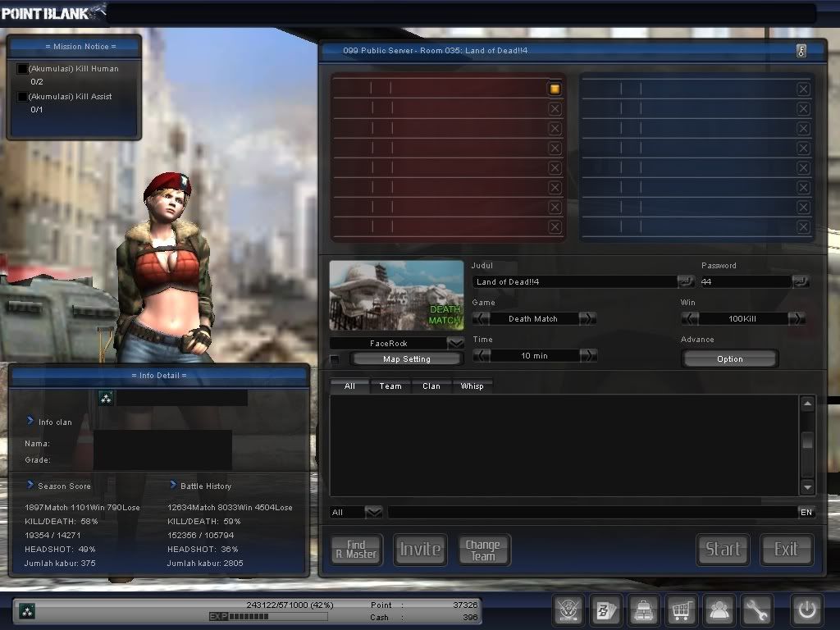Open the FaceRock map dropdown
This screenshot has height=630, width=840.
[x=455, y=344]
